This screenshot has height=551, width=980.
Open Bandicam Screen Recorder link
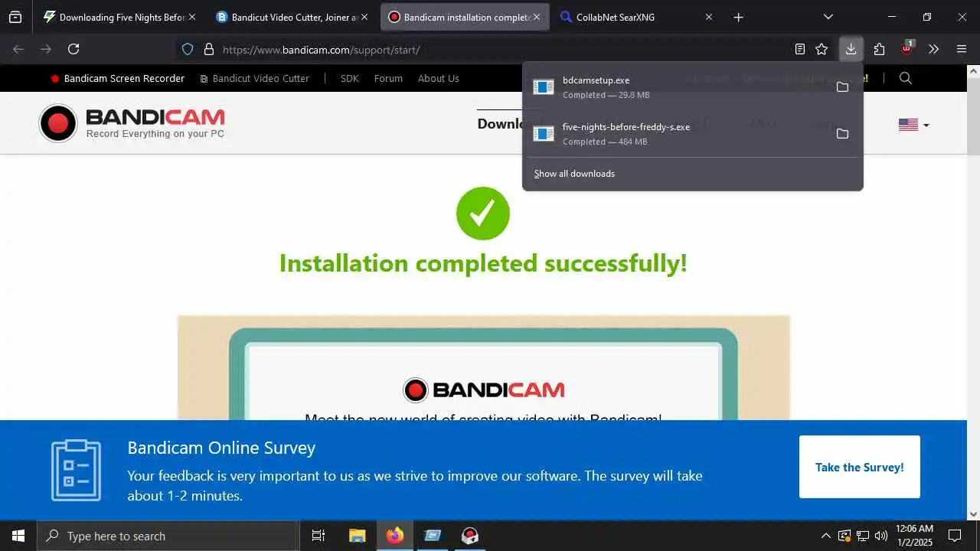(117, 78)
